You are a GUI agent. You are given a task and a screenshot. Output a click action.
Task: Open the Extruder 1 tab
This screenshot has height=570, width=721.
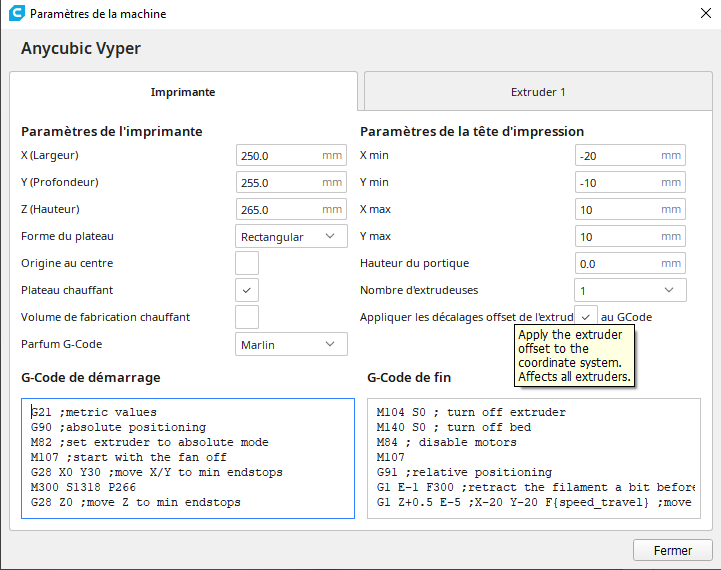click(x=538, y=92)
